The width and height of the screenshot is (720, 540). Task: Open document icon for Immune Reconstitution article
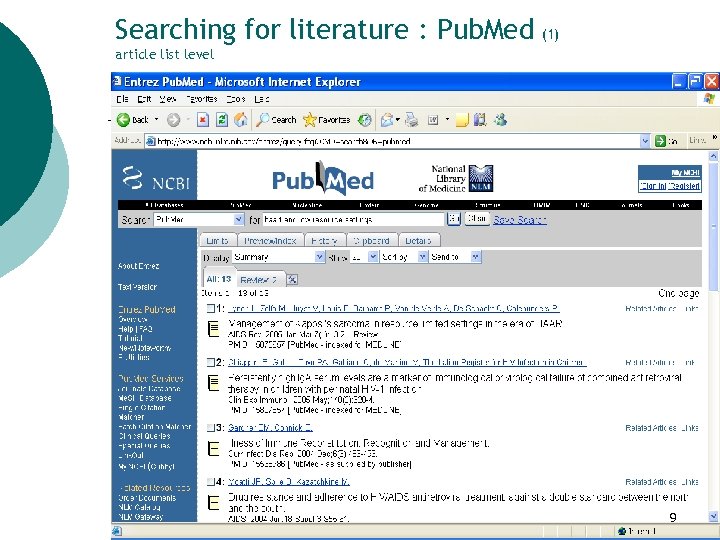(214, 449)
